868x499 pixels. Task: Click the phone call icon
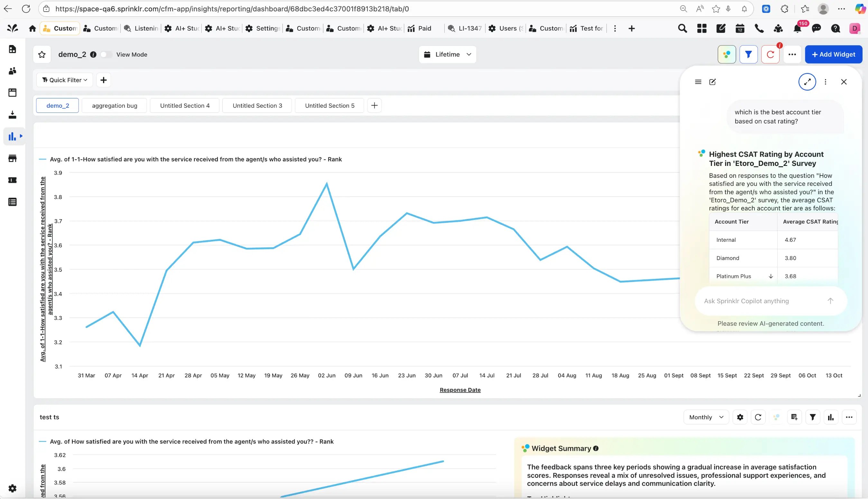[759, 28]
